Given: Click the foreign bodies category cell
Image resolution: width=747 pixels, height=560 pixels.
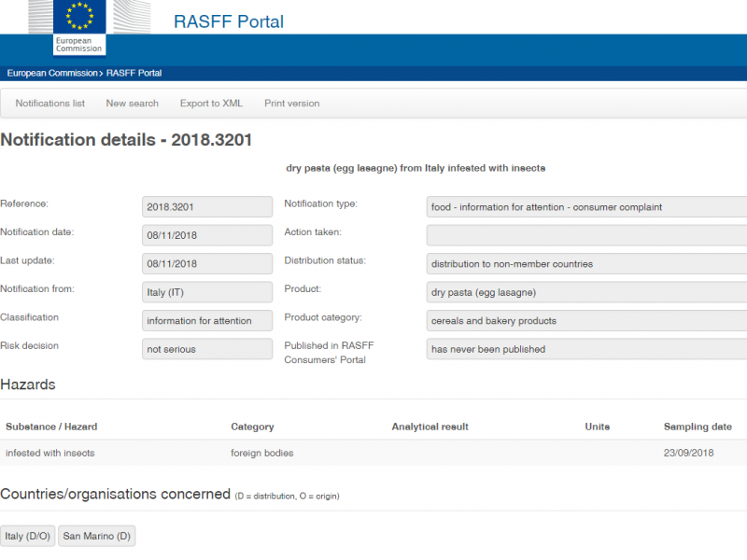Looking at the screenshot, I should coord(262,453).
